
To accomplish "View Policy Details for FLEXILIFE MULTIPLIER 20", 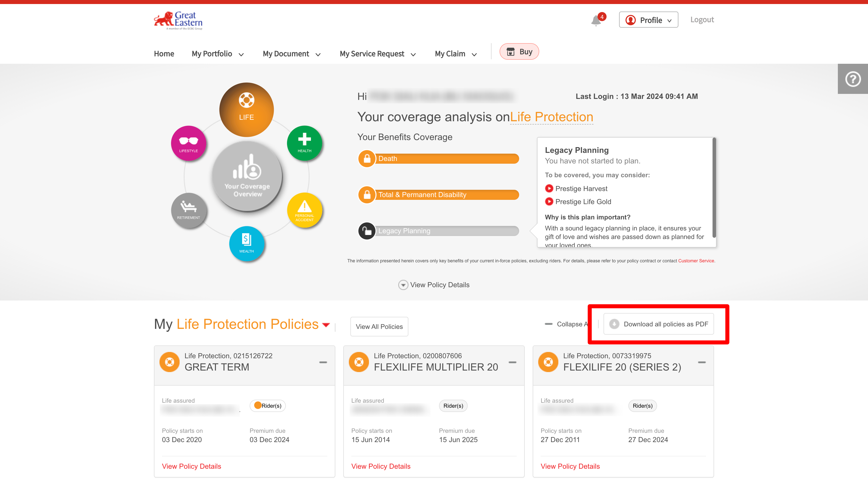I will (381, 466).
